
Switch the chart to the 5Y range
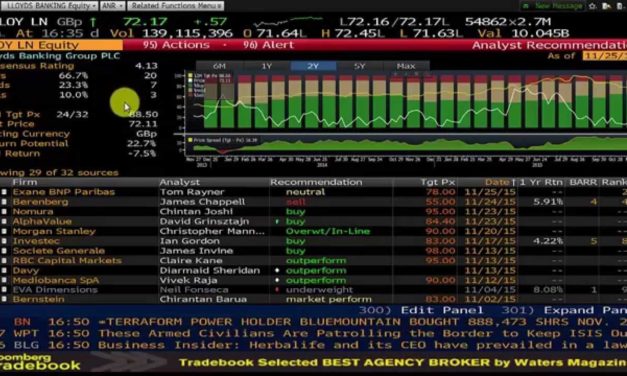(359, 66)
